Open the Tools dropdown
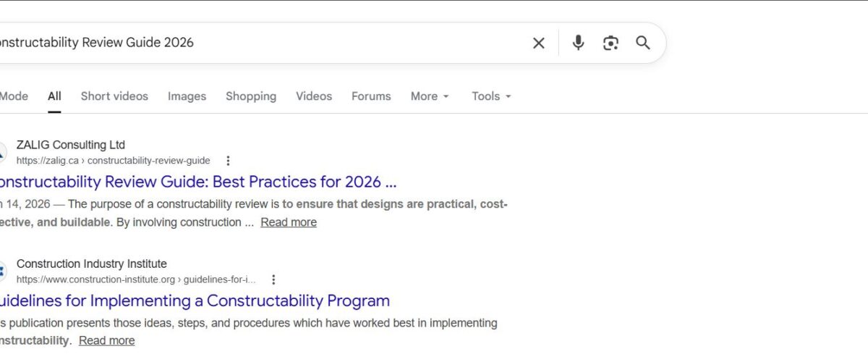 [491, 96]
